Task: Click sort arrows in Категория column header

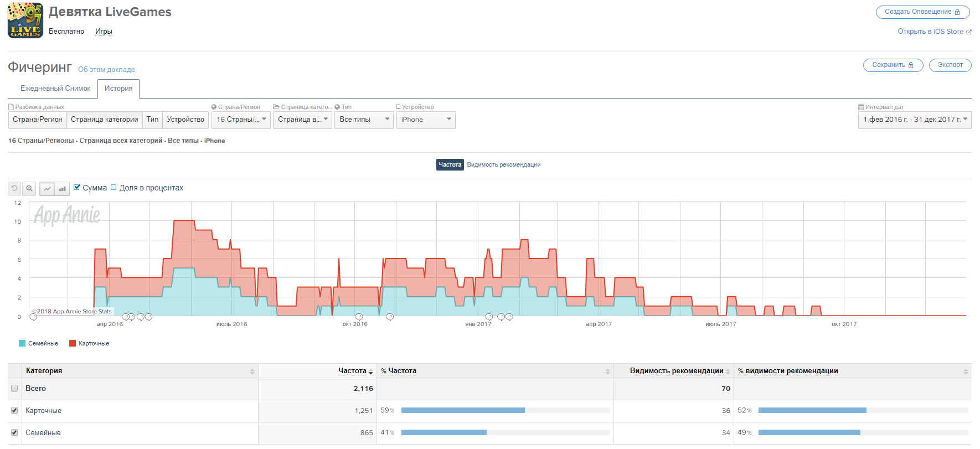Action: click(x=252, y=371)
